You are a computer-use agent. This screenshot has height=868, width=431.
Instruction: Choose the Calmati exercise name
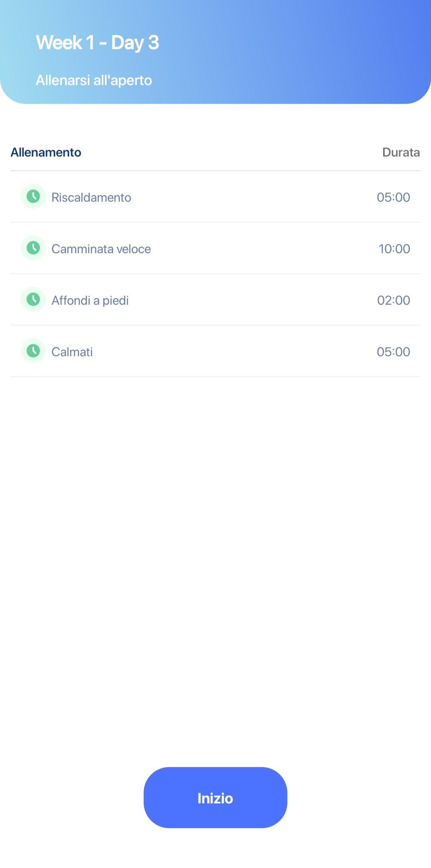click(72, 352)
